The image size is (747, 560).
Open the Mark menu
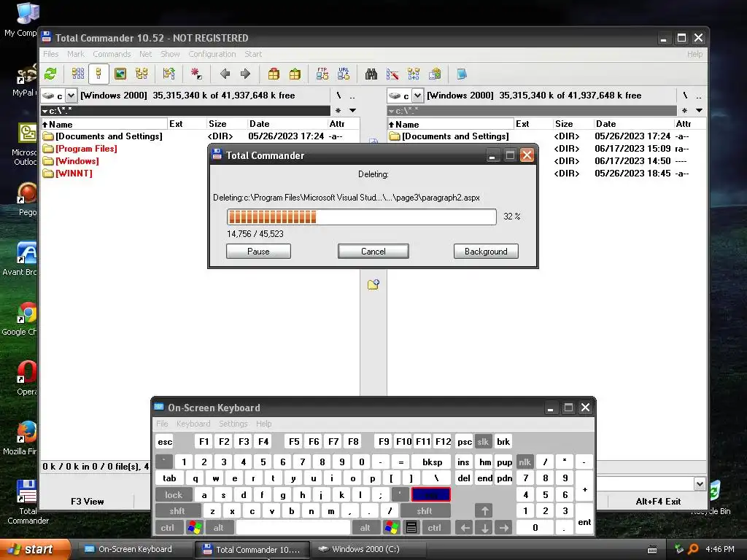tap(76, 54)
